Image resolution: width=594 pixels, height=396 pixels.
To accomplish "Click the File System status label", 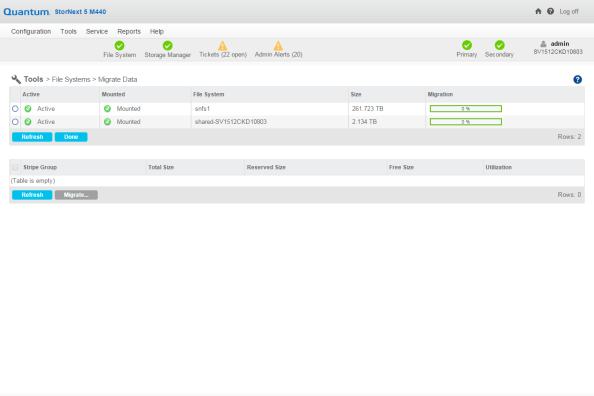I will click(x=120, y=55).
